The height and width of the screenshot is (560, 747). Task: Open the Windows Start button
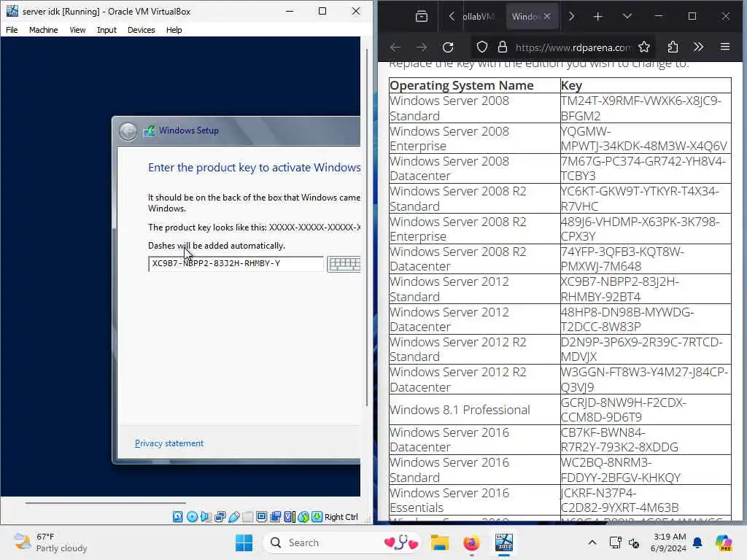244,542
